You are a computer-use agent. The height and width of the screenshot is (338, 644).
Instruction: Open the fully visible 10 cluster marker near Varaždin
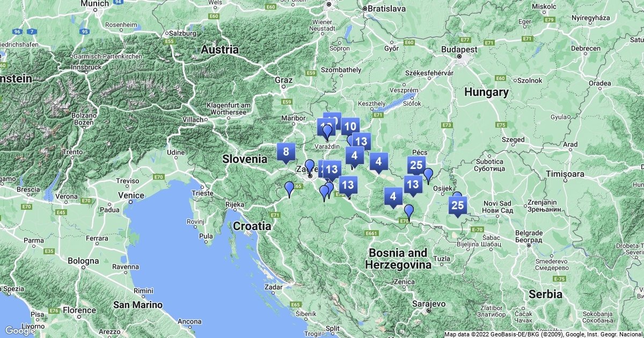click(x=350, y=127)
